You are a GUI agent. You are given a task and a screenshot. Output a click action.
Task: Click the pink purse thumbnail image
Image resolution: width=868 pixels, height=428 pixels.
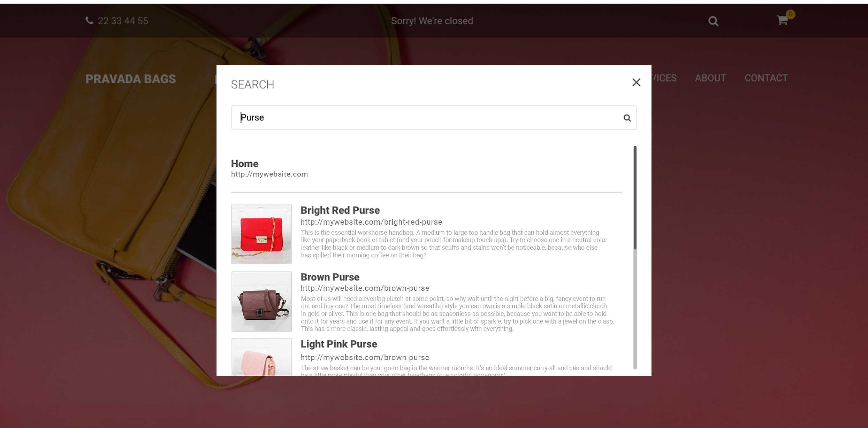(262, 357)
